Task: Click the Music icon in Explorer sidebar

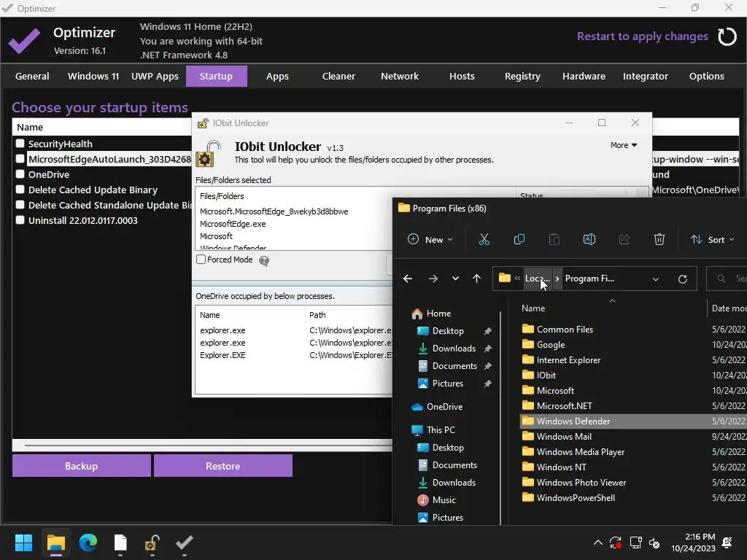Action: [x=423, y=500]
